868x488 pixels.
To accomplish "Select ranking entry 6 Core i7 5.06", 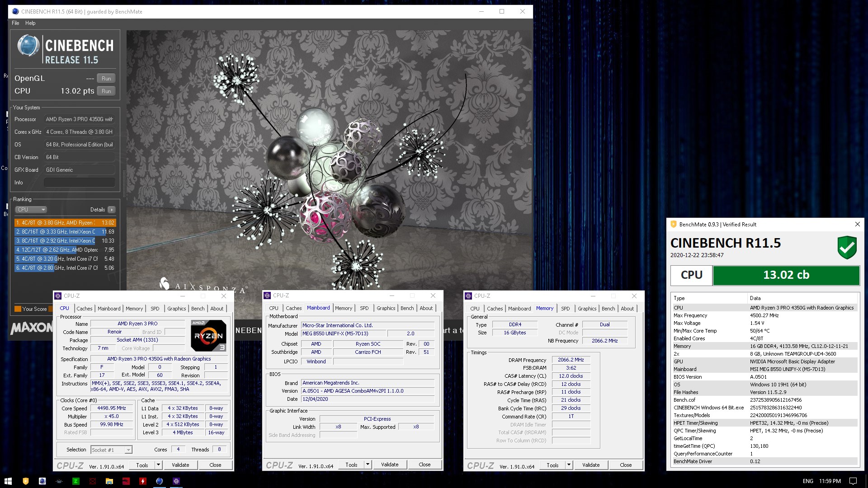I will pyautogui.click(x=65, y=268).
